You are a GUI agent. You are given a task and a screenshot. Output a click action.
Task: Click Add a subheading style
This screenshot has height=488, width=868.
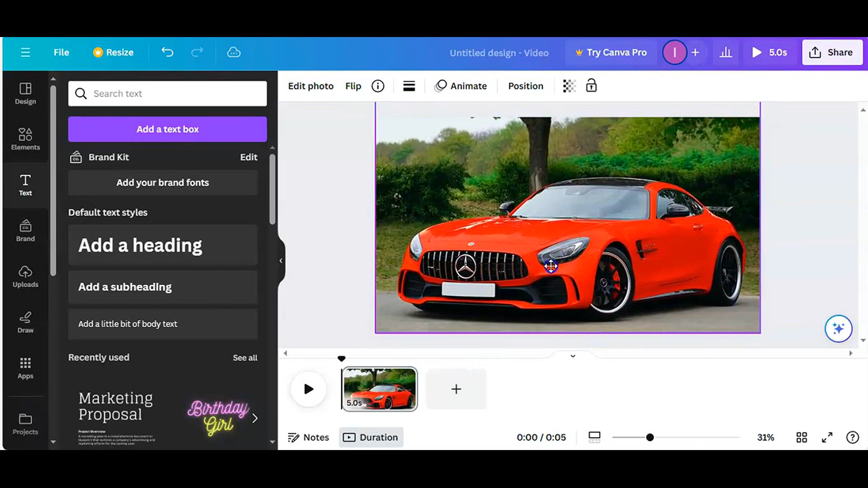[x=163, y=287]
